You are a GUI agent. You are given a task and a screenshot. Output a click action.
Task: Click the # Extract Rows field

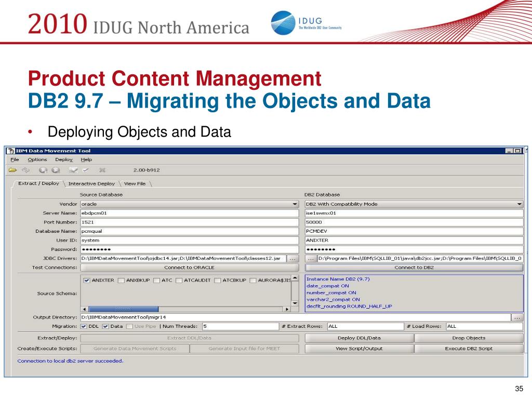(365, 326)
